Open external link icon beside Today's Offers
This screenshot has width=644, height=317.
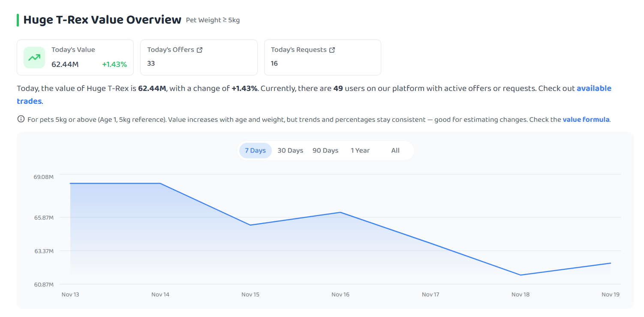[199, 50]
